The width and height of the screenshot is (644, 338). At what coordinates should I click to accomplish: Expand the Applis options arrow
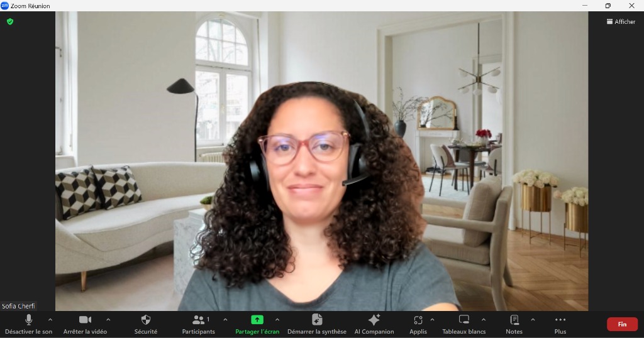pos(432,319)
